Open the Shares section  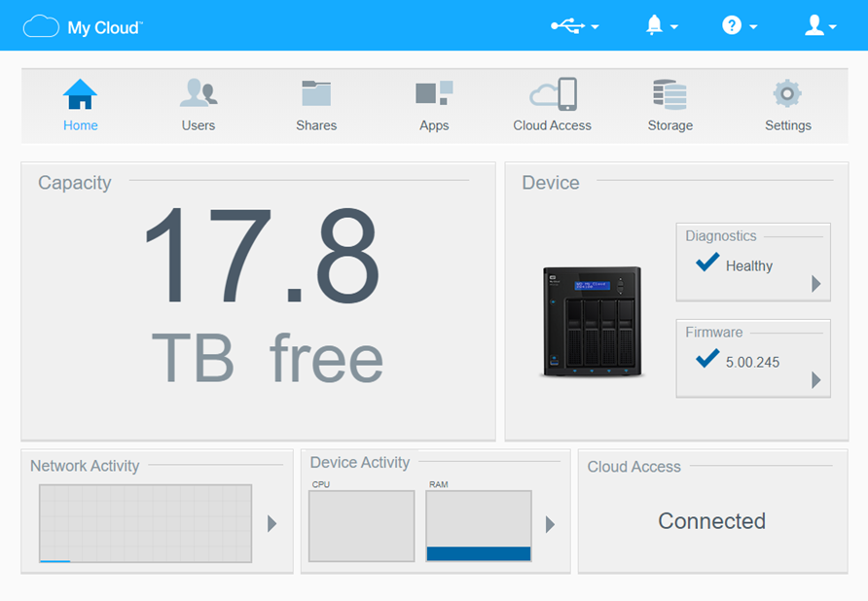(x=316, y=102)
